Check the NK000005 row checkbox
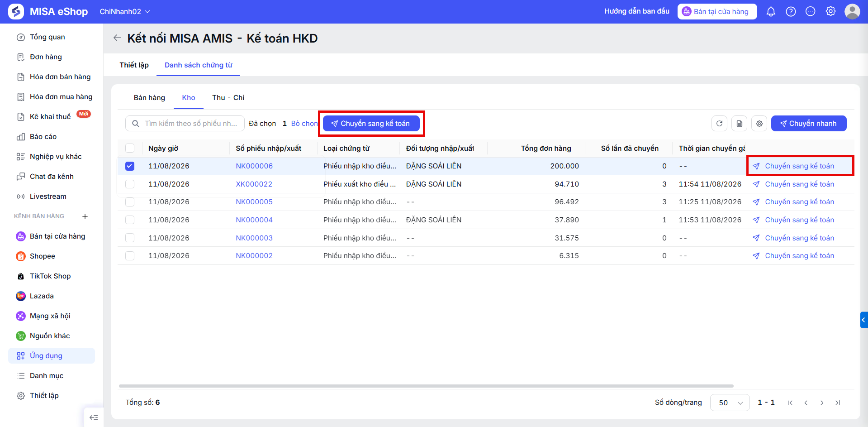 130,202
